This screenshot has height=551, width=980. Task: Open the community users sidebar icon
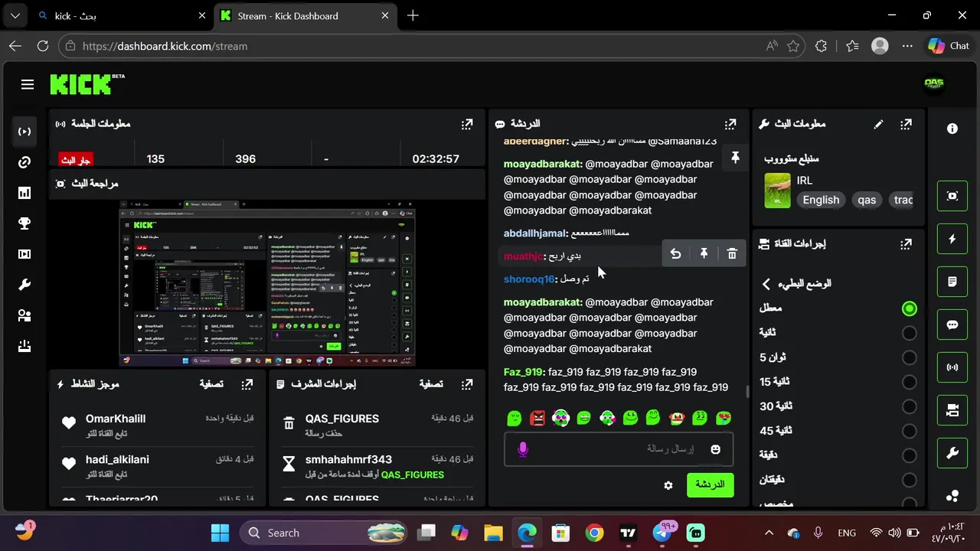(24, 315)
